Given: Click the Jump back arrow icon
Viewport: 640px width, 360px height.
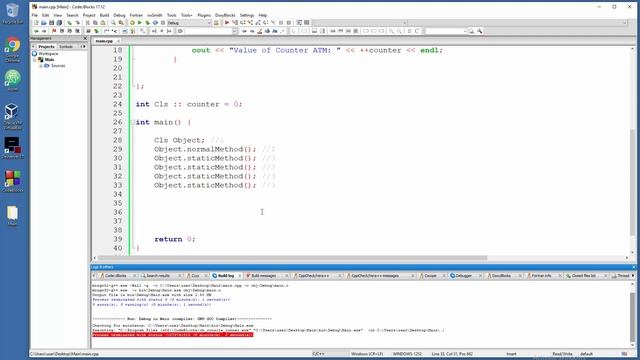Looking at the screenshot, I should [x=36, y=31].
